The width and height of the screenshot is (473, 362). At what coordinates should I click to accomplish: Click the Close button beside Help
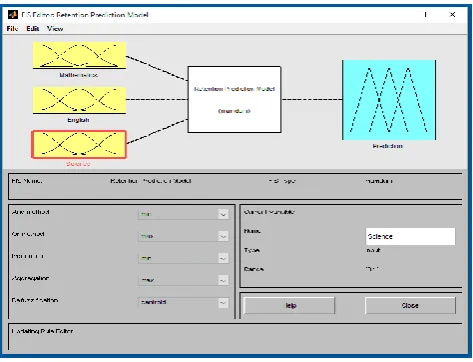(410, 306)
